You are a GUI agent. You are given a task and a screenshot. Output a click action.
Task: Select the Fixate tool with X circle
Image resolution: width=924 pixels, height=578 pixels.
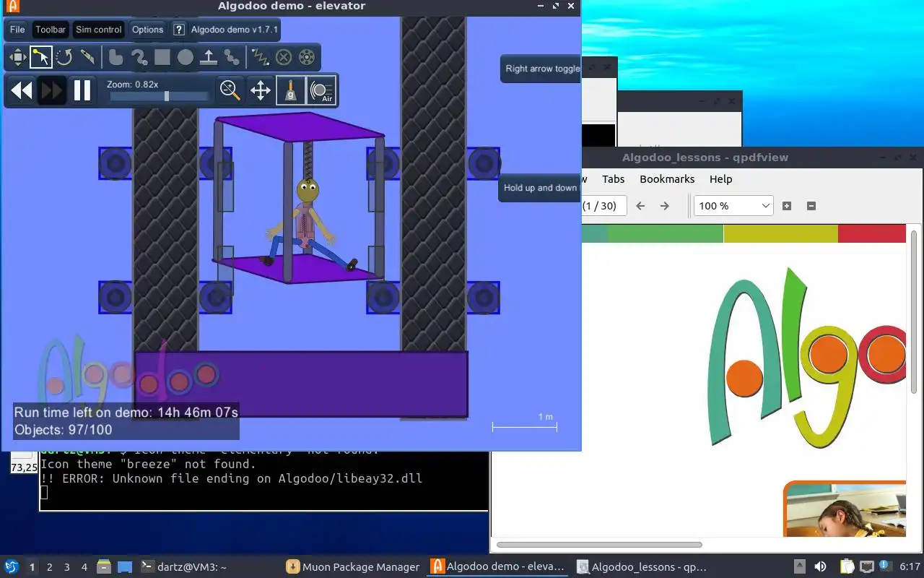pos(284,57)
